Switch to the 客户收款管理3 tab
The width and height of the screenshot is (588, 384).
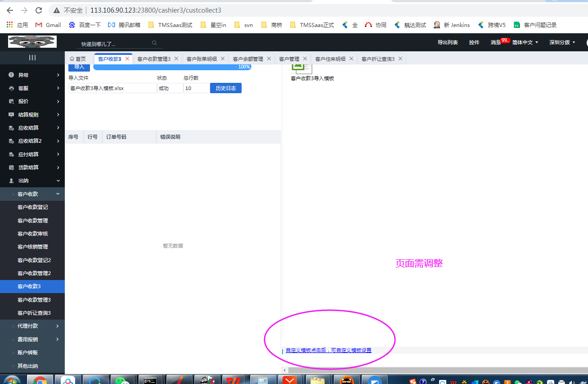(154, 59)
